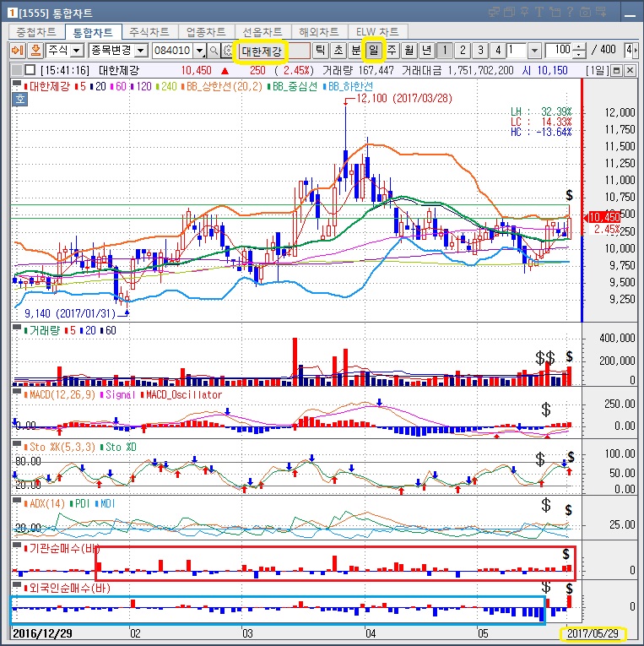Switch to the 통합차트 tab

tap(93, 32)
